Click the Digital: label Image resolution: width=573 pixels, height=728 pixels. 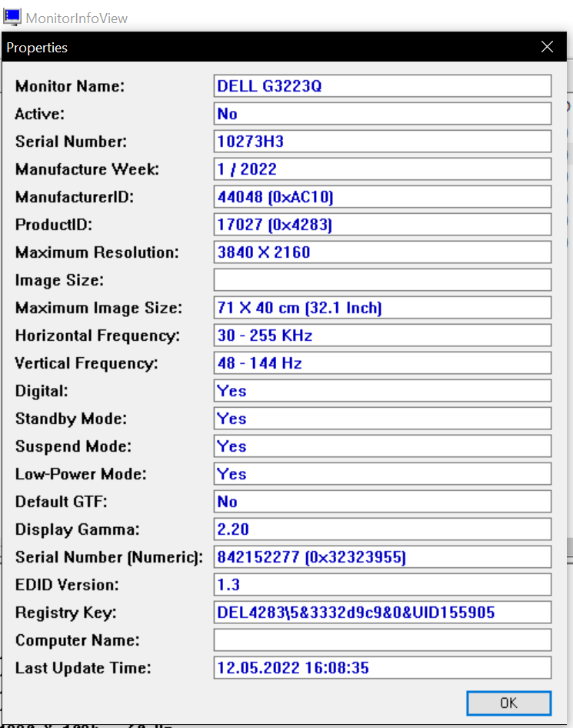click(42, 392)
